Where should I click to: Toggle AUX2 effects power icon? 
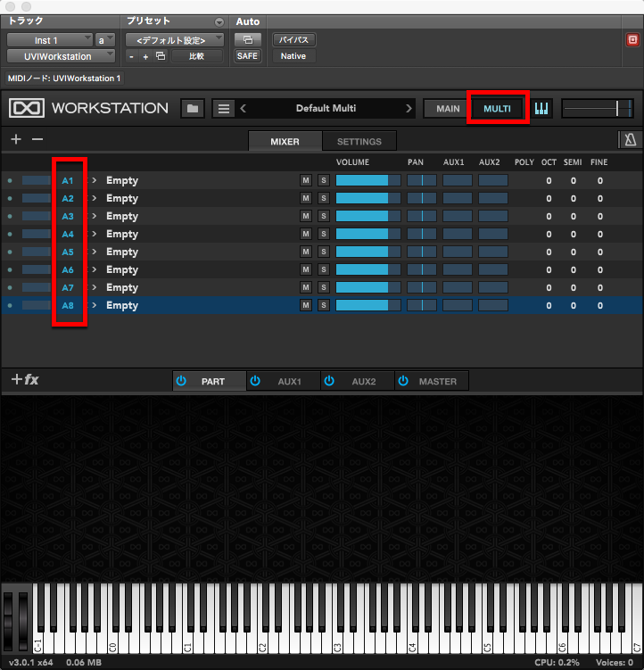coord(329,381)
